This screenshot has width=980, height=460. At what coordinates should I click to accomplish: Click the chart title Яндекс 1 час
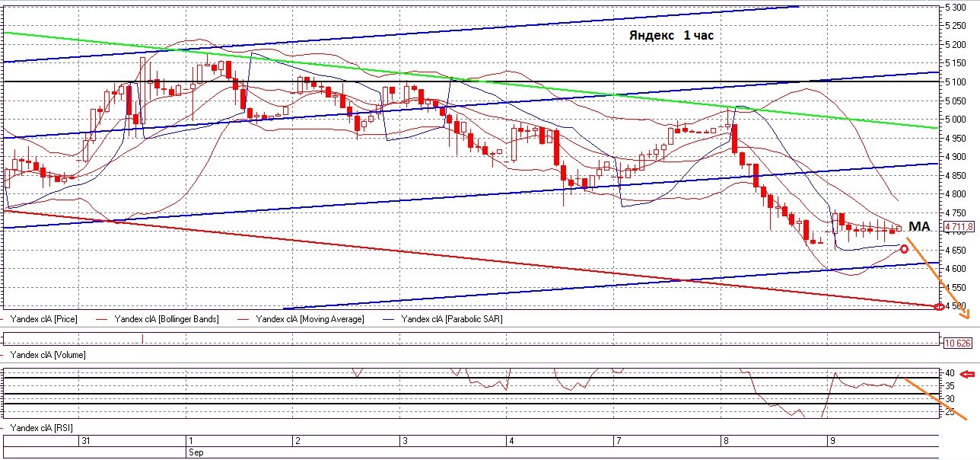click(671, 36)
